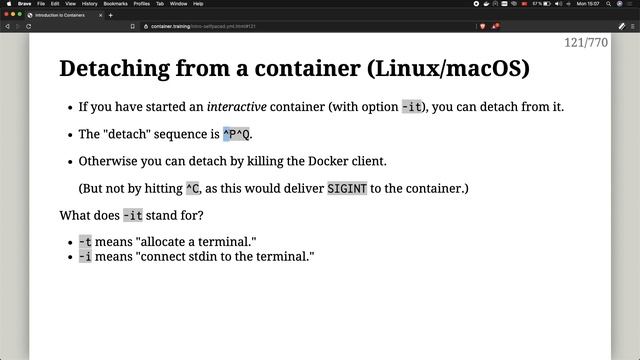
Task: Open the View menu
Action: (71, 4)
